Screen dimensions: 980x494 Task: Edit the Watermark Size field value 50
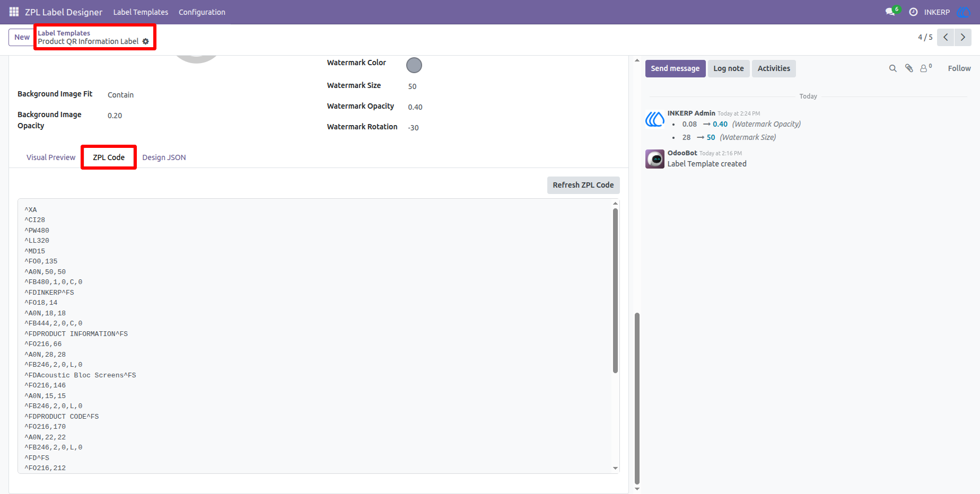pyautogui.click(x=413, y=86)
